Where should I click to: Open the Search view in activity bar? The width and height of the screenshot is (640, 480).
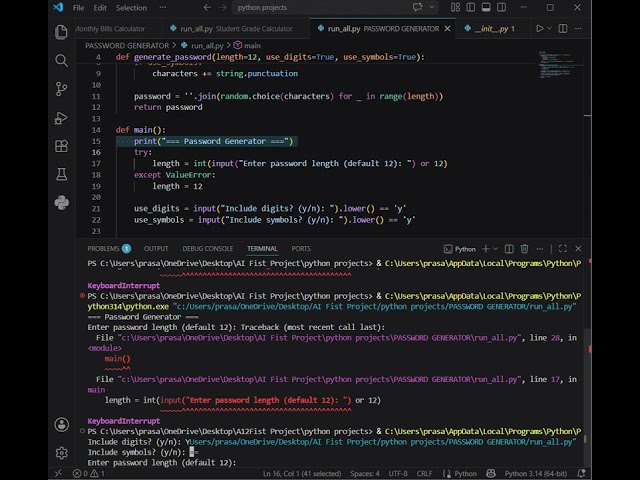point(61,60)
